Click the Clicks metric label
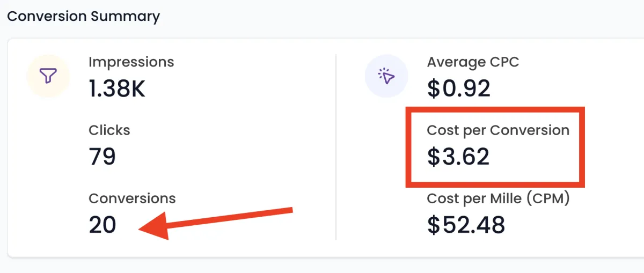The image size is (644, 273). point(109,130)
